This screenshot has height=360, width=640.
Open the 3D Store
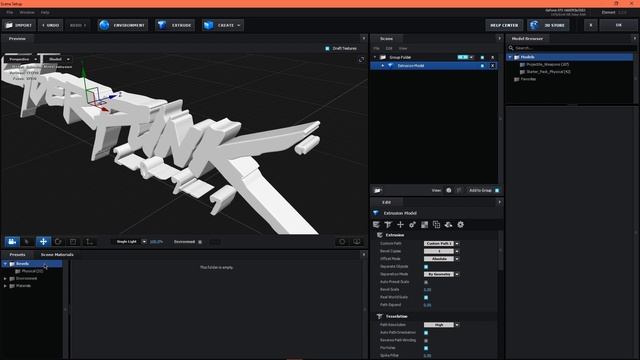click(x=548, y=25)
